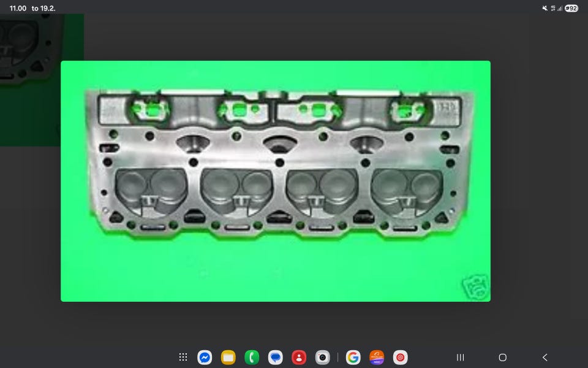Open the Google app
The height and width of the screenshot is (368, 588).
(x=353, y=357)
